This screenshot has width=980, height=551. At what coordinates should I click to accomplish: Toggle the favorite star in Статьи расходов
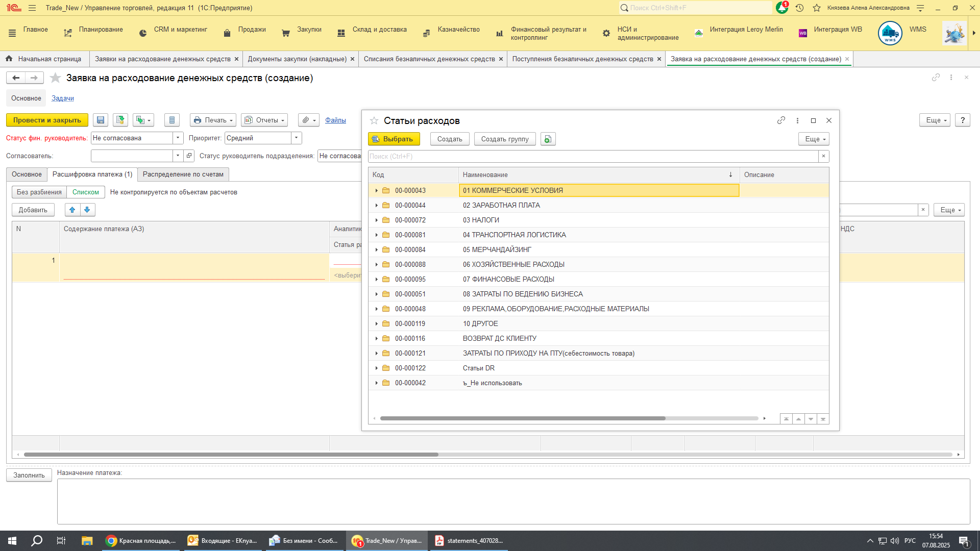pyautogui.click(x=374, y=120)
